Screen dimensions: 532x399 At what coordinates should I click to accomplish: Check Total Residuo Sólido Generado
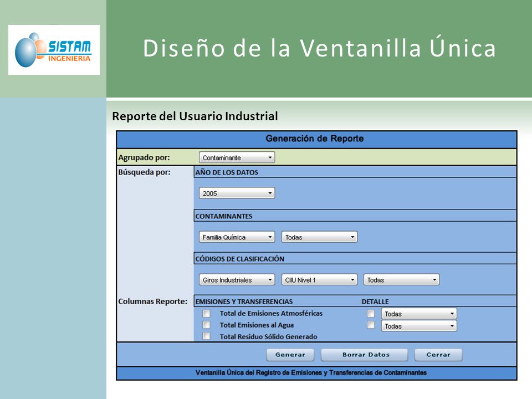coord(206,336)
